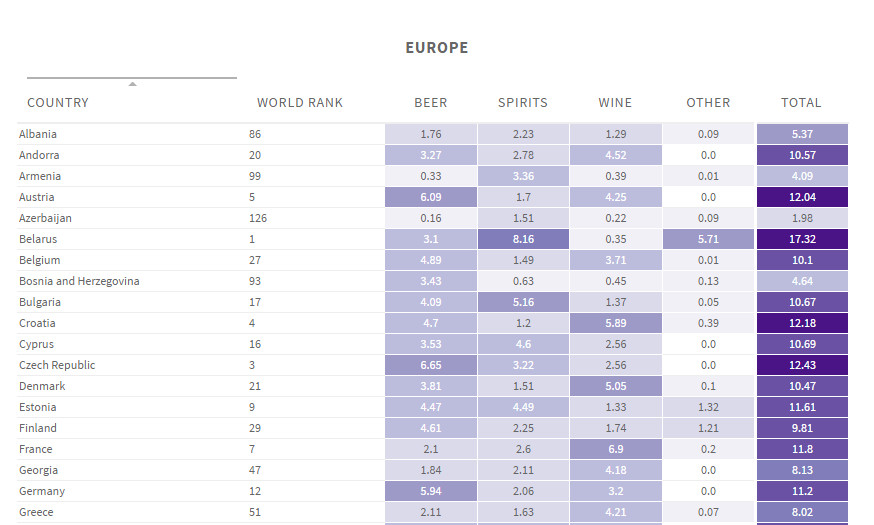Click the Europe table title
The height and width of the screenshot is (525, 874).
(436, 48)
